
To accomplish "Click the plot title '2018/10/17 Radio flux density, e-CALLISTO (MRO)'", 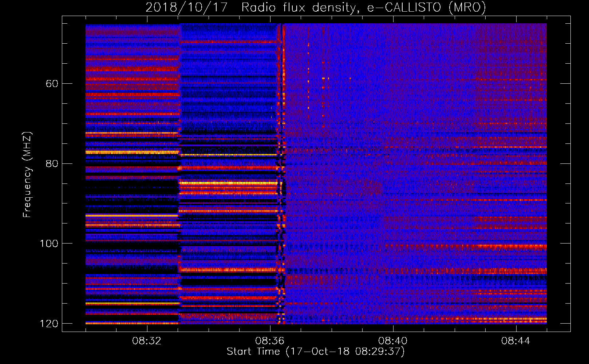I will [316, 7].
